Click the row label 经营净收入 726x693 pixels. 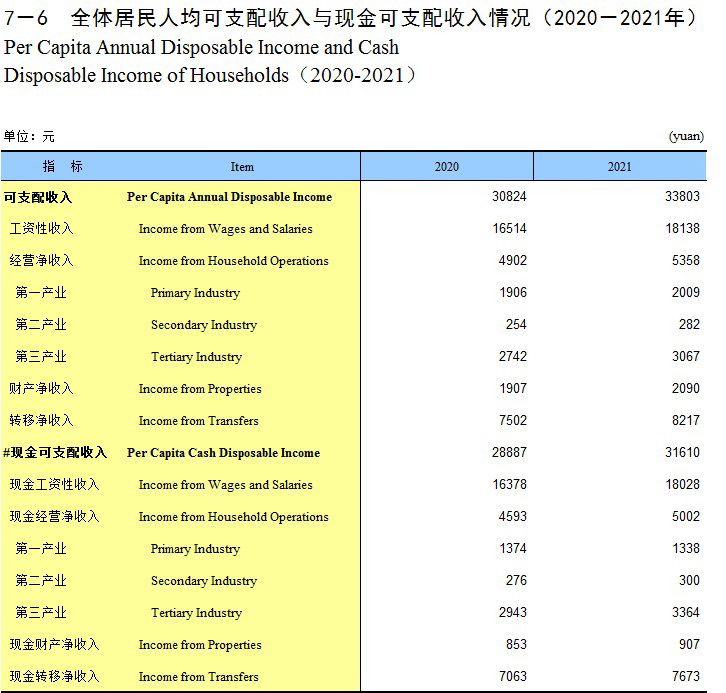(41, 260)
